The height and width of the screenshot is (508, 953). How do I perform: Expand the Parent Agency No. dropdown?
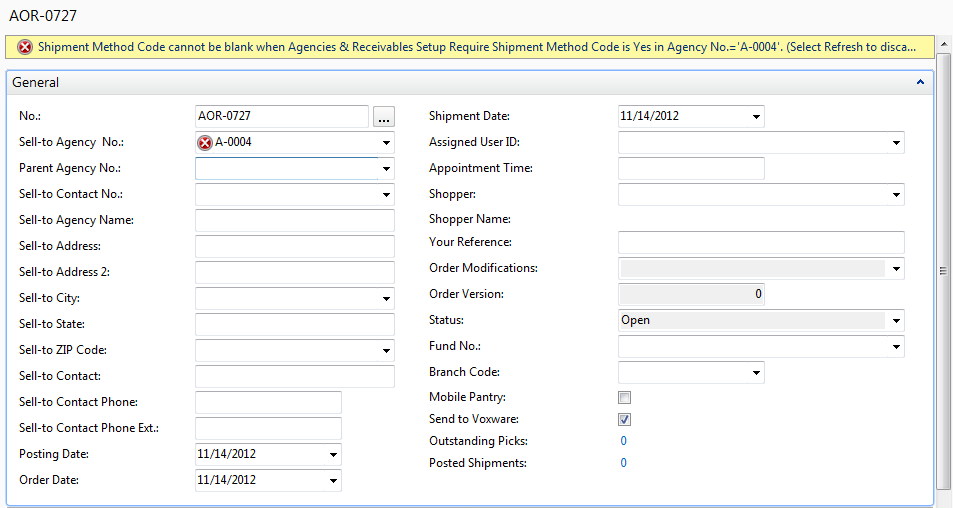tap(386, 169)
